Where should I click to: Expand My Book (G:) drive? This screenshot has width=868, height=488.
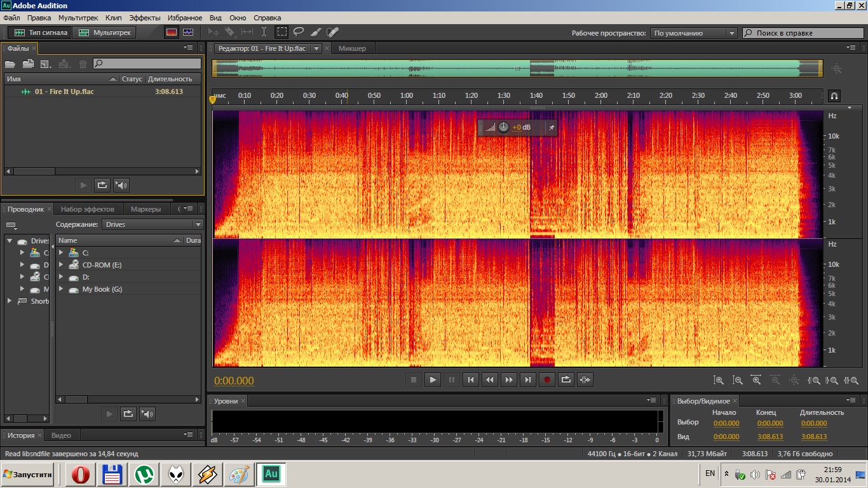coord(61,289)
